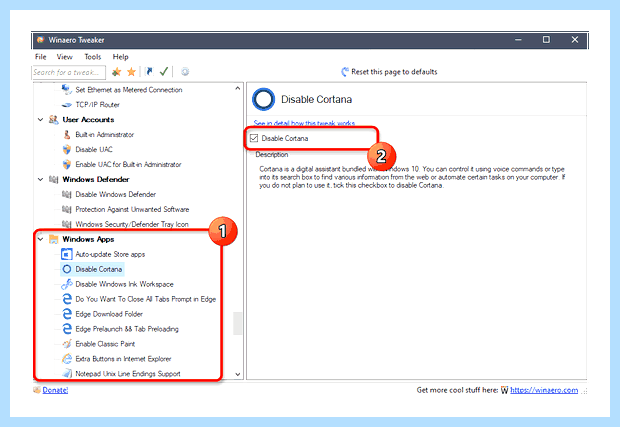Viewport: 620px width, 427px height.
Task: Select TCP/IP Router tree item
Action: (97, 105)
